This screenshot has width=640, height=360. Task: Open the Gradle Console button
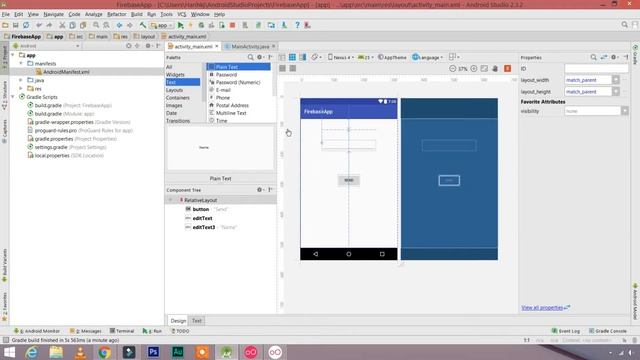(608, 331)
